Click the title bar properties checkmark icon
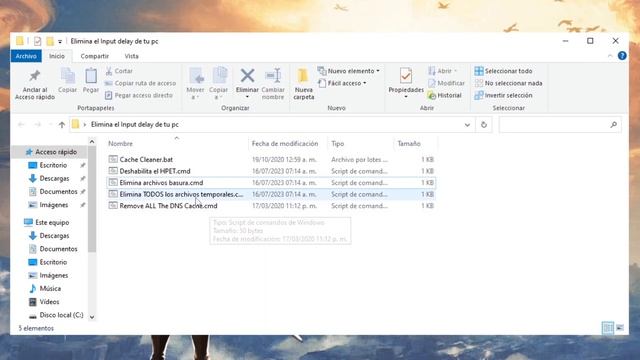This screenshot has height=360, width=640. click(x=38, y=41)
